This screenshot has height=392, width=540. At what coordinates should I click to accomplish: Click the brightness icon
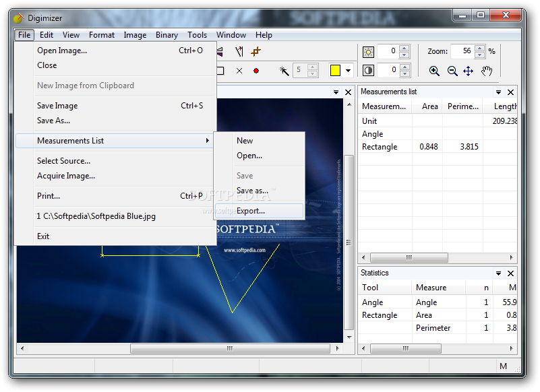(x=368, y=52)
